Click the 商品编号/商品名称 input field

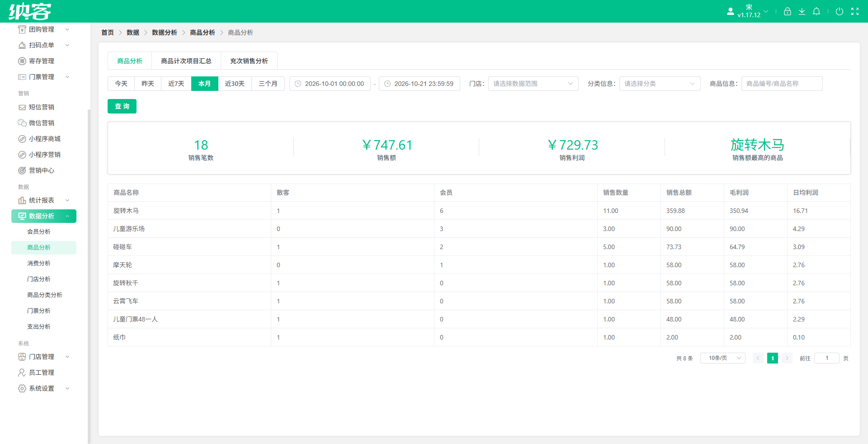782,84
